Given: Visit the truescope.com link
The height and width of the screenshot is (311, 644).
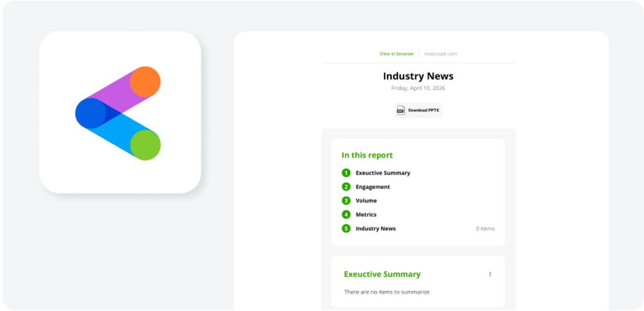Looking at the screenshot, I should 440,54.
